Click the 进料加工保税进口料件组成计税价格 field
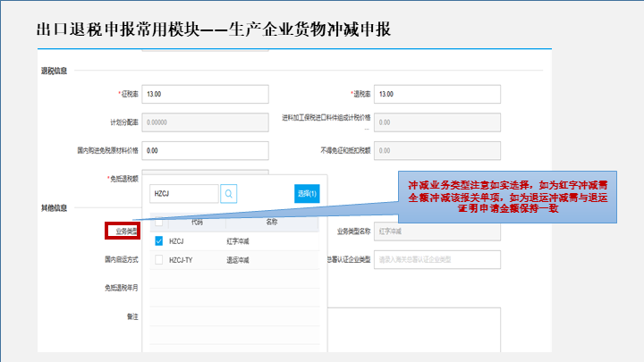This screenshot has width=644, height=362. pyautogui.click(x=437, y=122)
